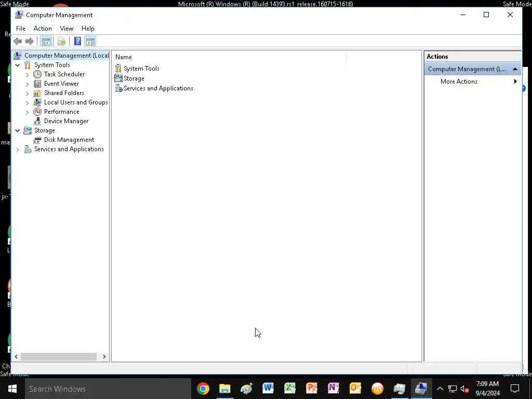
Task: Expand the Task Scheduler node
Action: tap(27, 74)
